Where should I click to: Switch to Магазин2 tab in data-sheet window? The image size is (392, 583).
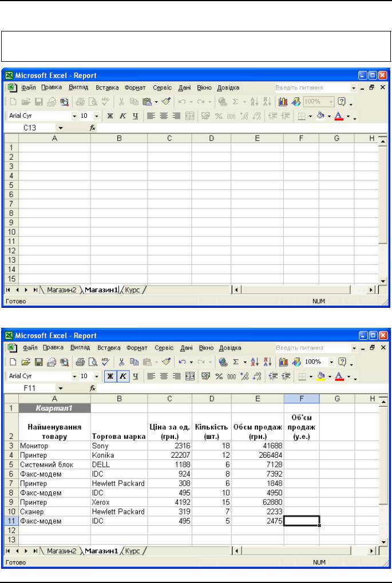click(x=61, y=550)
